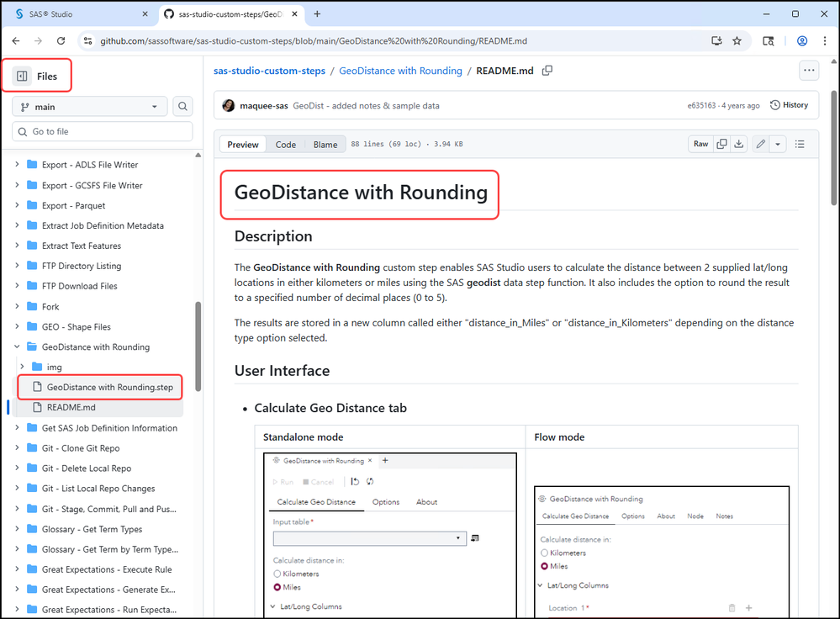Image resolution: width=840 pixels, height=619 pixels.
Task: Open the main branch dropdown
Action: (89, 107)
